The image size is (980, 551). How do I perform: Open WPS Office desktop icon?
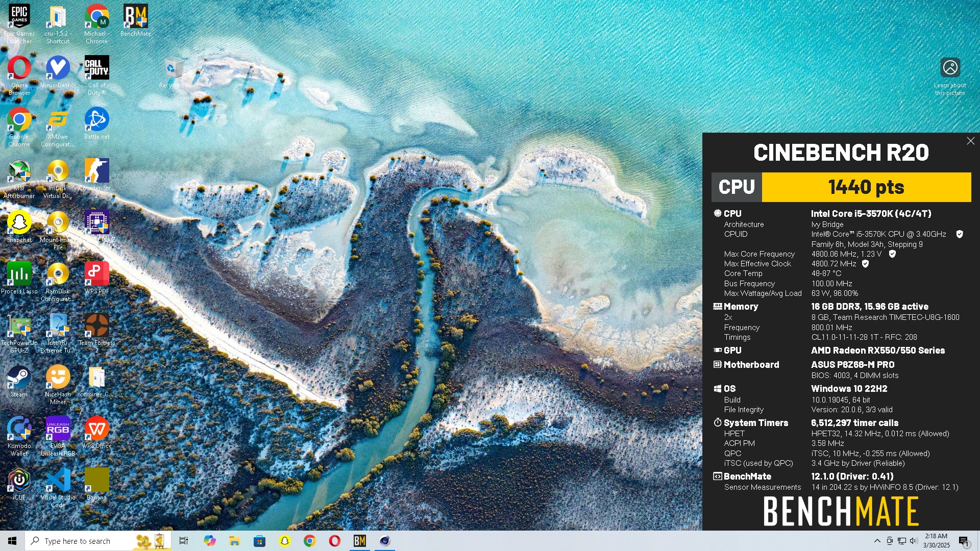click(96, 433)
